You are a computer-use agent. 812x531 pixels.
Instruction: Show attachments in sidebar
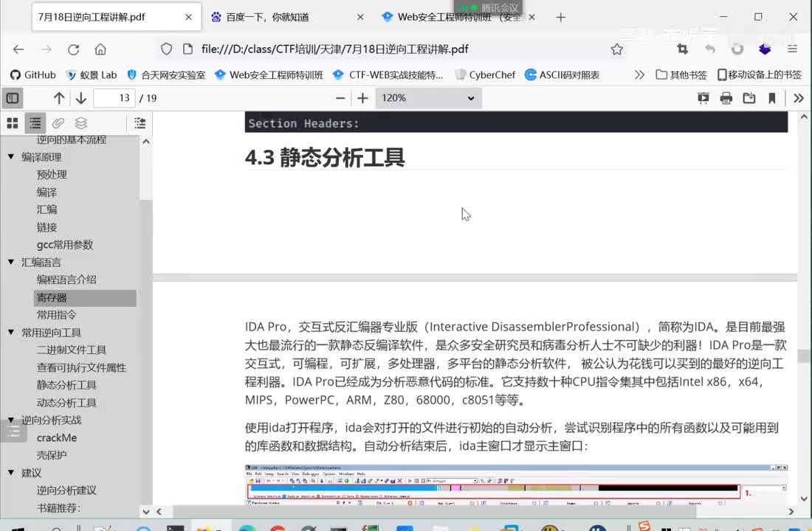58,123
